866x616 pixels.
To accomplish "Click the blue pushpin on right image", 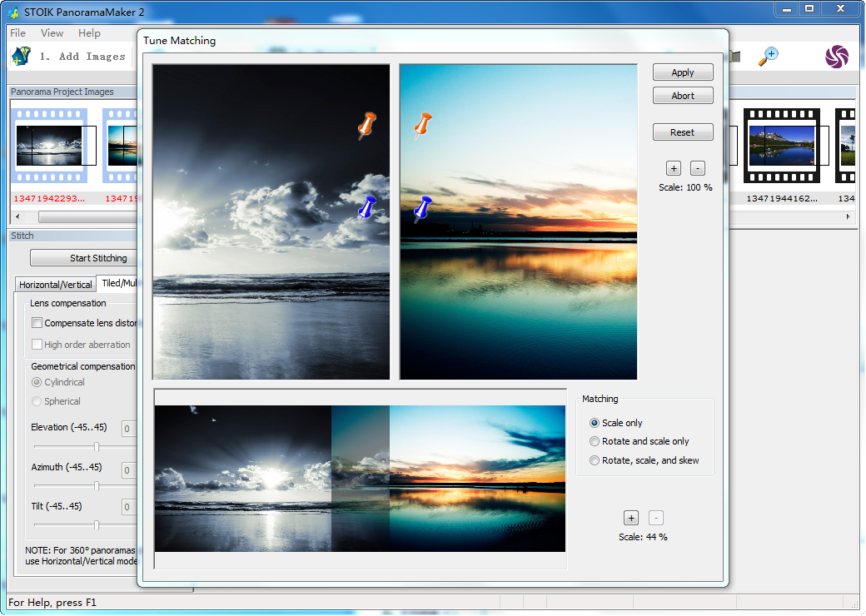I will pyautogui.click(x=423, y=208).
